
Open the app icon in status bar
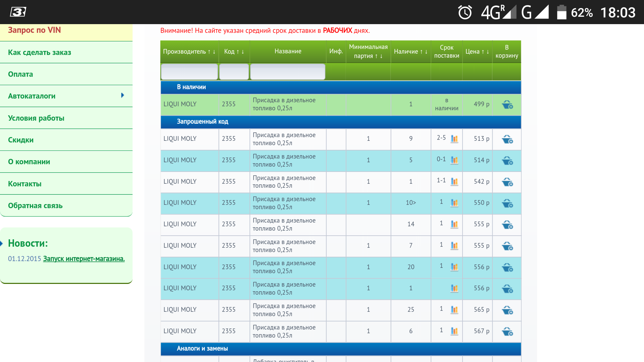coord(18,12)
